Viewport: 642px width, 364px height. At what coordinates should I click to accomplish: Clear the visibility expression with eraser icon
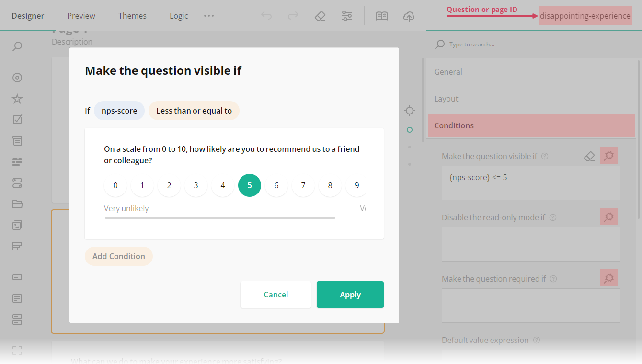(x=589, y=155)
